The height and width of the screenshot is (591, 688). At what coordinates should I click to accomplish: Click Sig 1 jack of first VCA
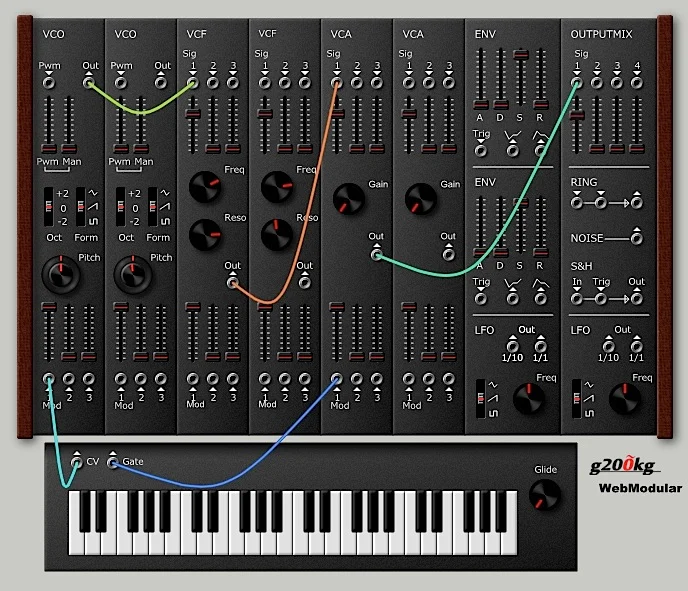point(337,82)
